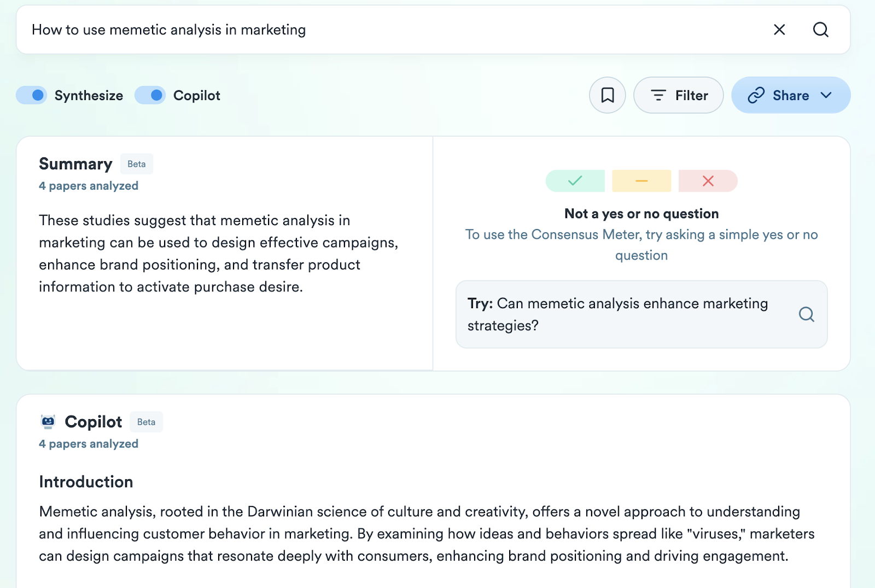
Task: Click the red X meter segment
Action: point(708,181)
